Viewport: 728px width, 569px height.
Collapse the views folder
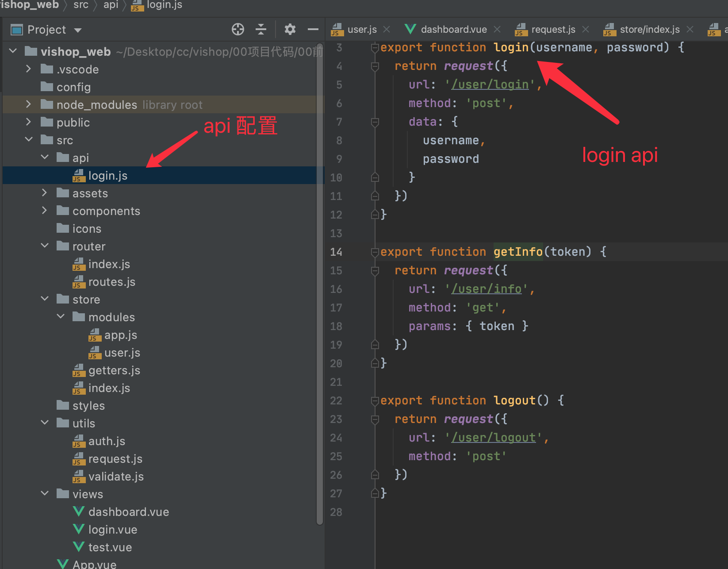click(45, 494)
